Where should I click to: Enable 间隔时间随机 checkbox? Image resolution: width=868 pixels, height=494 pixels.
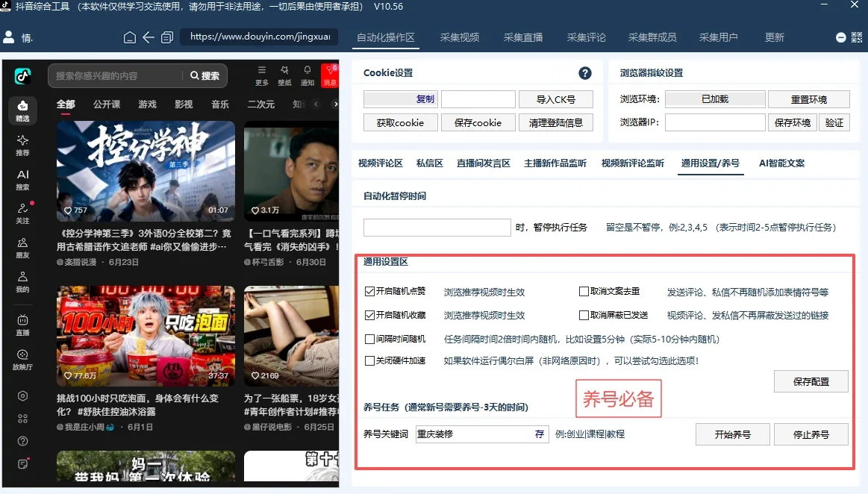369,339
